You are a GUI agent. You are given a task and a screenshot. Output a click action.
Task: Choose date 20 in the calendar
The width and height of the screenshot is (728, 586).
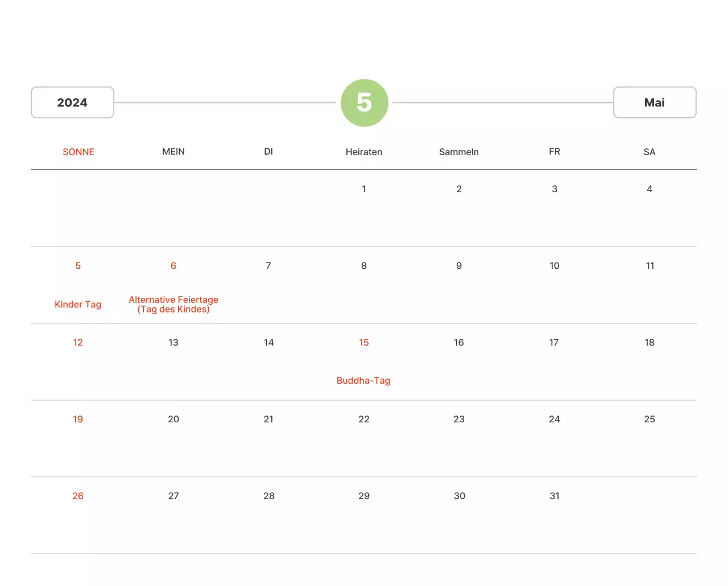click(x=173, y=419)
